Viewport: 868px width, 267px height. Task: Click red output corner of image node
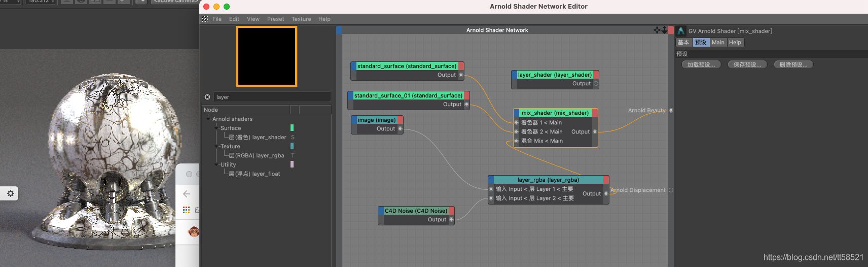coord(400,120)
